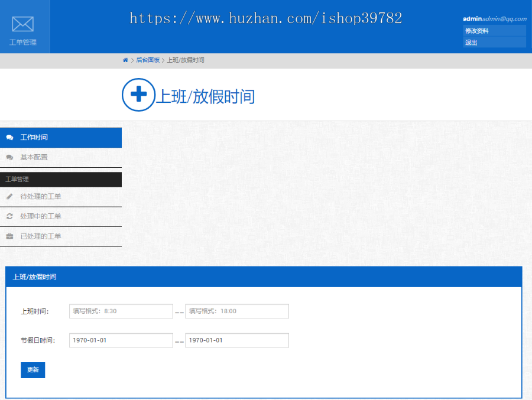The height and width of the screenshot is (400, 532).
Task: Click the home icon in the breadcrumb
Action: coord(125,60)
